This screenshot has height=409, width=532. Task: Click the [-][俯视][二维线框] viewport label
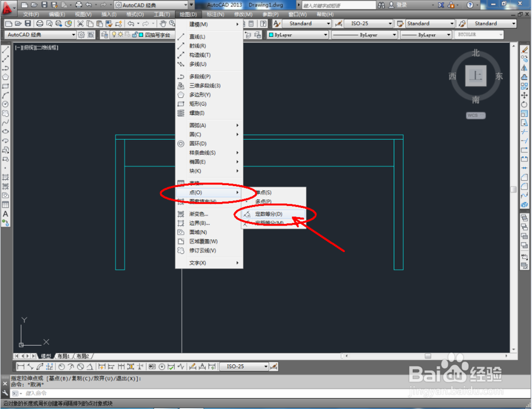click(37, 48)
